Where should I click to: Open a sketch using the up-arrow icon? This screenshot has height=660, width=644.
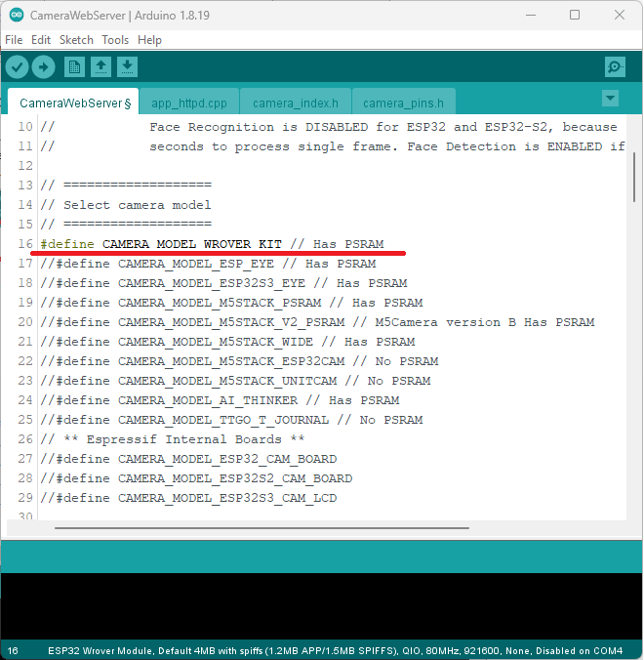coord(101,67)
